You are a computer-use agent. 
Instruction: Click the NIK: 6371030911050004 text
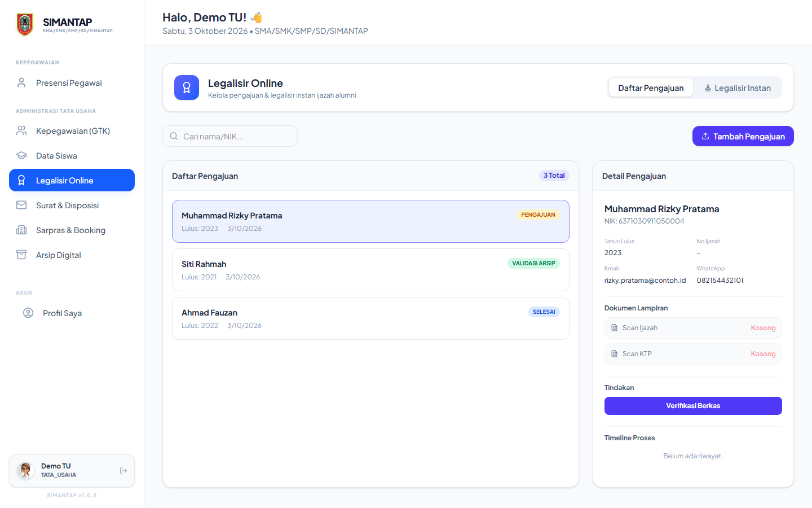[x=645, y=221]
